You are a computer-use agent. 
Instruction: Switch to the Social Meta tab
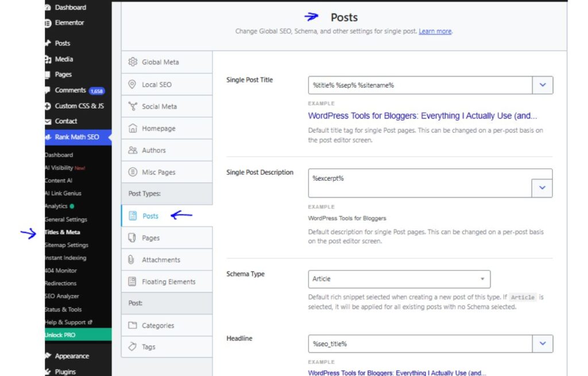167,106
